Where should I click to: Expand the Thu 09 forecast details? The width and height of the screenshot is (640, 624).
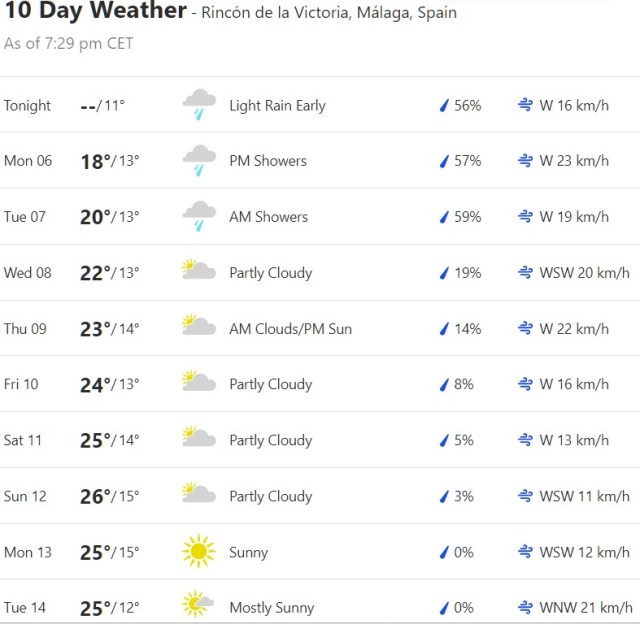click(320, 328)
